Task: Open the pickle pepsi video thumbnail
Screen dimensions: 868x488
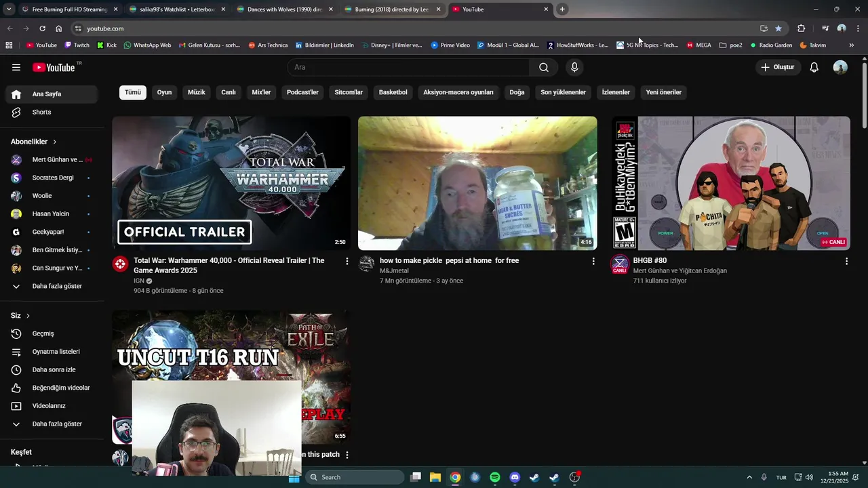Action: pyautogui.click(x=477, y=183)
